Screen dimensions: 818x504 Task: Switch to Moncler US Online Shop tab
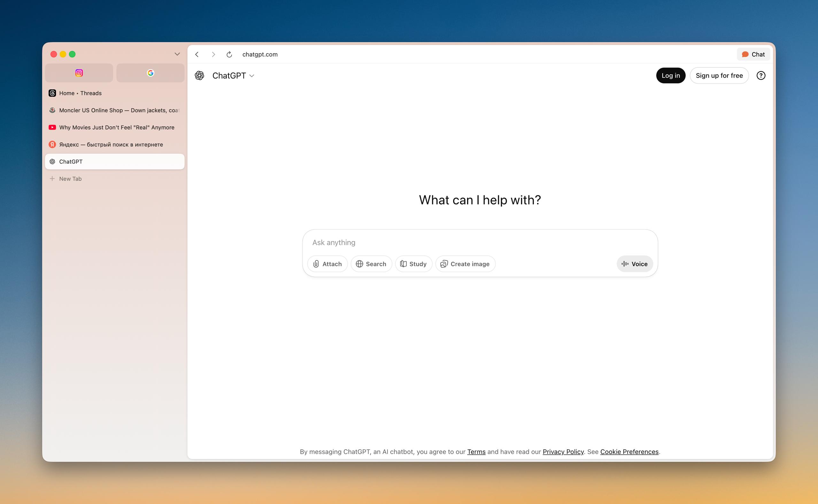tap(115, 110)
